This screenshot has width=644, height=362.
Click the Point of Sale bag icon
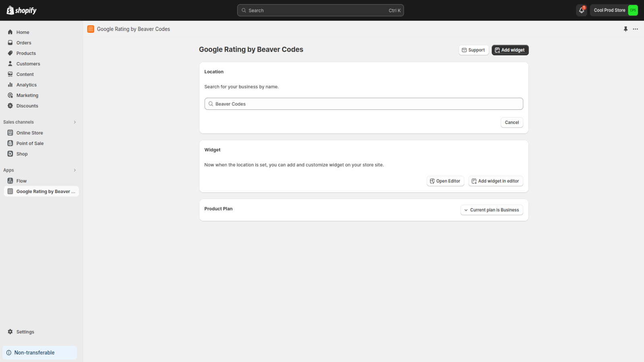[x=10, y=143]
